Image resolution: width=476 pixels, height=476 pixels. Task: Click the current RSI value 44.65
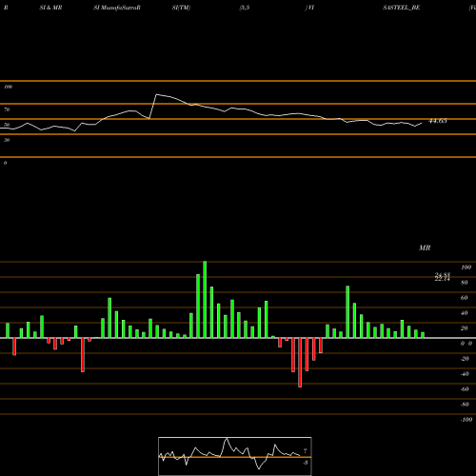point(438,121)
